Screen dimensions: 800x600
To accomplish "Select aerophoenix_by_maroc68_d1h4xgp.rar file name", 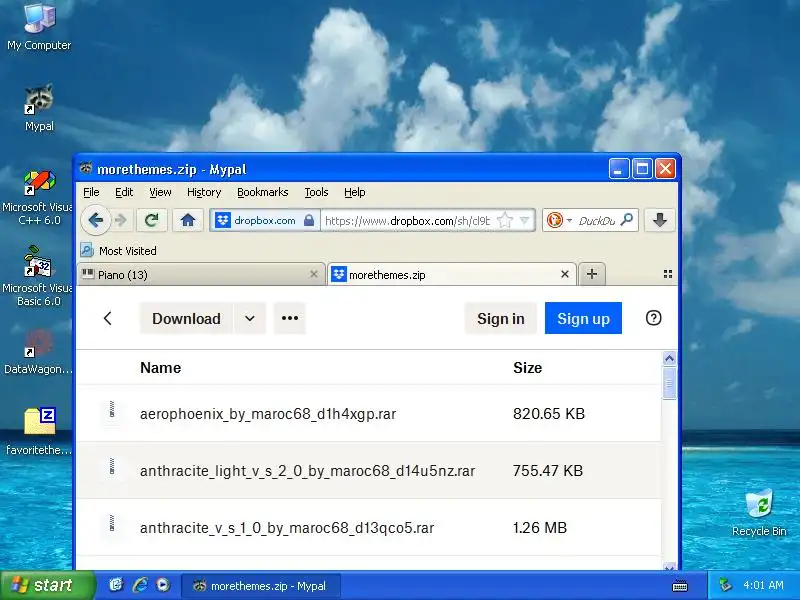I will point(268,413).
